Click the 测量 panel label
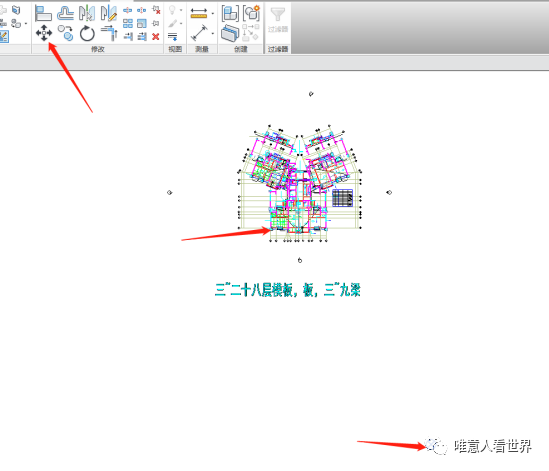The image size is (549, 471). tap(202, 49)
